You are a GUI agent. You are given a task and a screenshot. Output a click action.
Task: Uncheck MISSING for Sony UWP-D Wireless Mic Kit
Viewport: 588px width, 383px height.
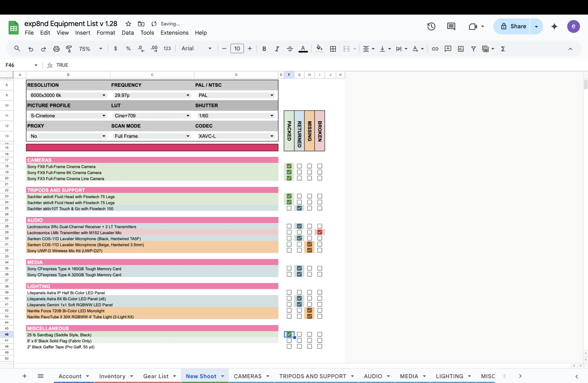point(309,250)
